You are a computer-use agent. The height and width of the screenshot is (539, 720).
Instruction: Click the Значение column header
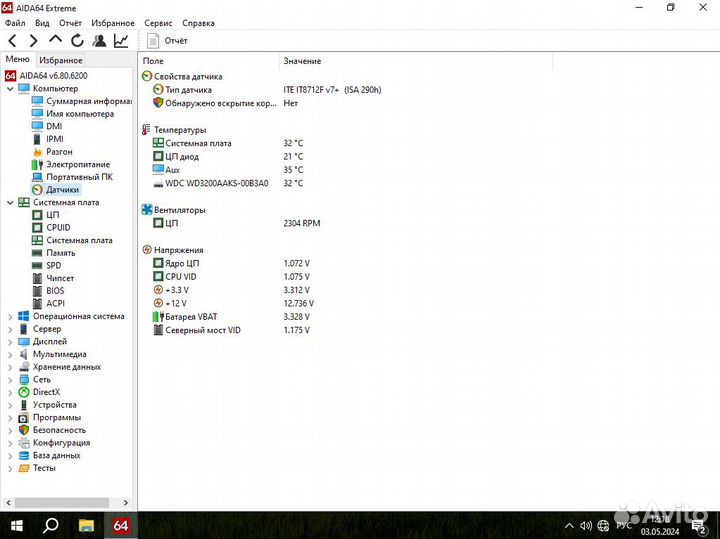pos(302,61)
